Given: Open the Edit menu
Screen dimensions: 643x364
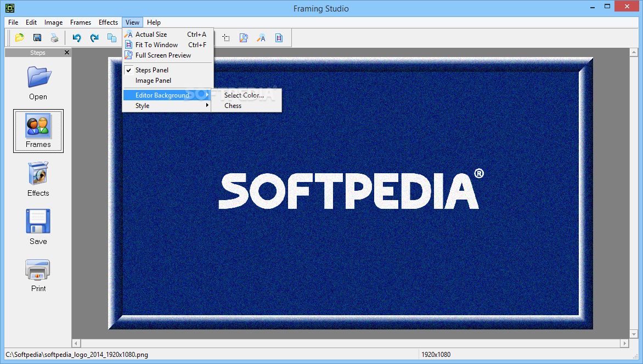Looking at the screenshot, I should (31, 22).
